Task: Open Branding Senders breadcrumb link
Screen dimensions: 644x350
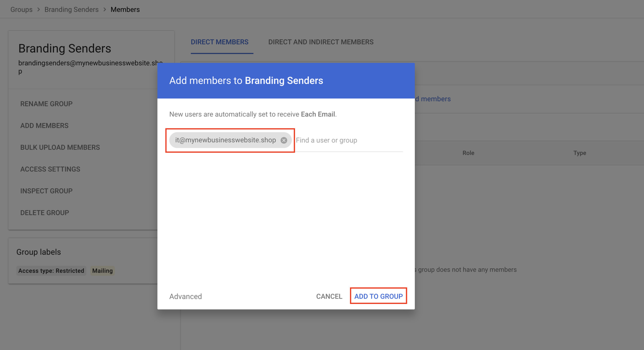Action: point(71,10)
